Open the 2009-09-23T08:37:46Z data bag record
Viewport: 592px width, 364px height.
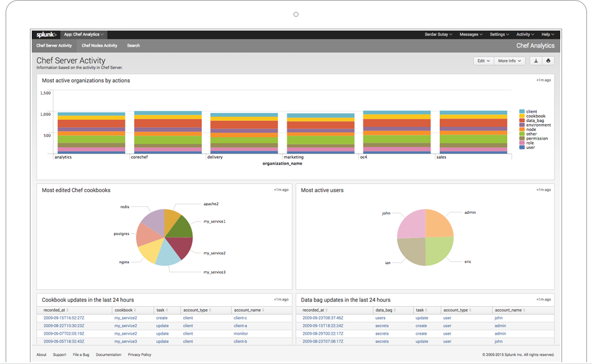pyautogui.click(x=323, y=318)
